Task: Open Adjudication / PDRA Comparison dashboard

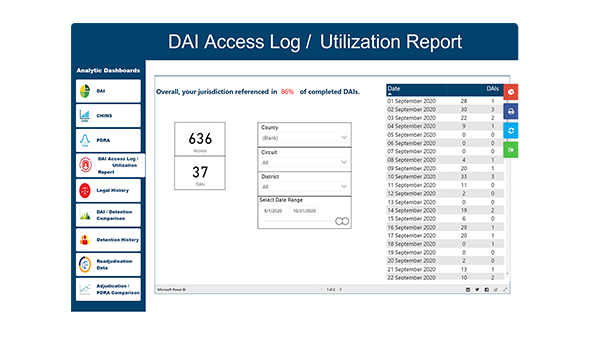Action: (108, 289)
